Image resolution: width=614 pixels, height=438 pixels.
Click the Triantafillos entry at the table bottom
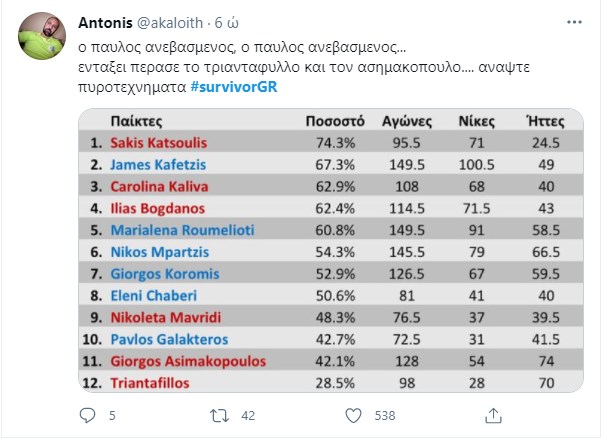click(x=150, y=383)
